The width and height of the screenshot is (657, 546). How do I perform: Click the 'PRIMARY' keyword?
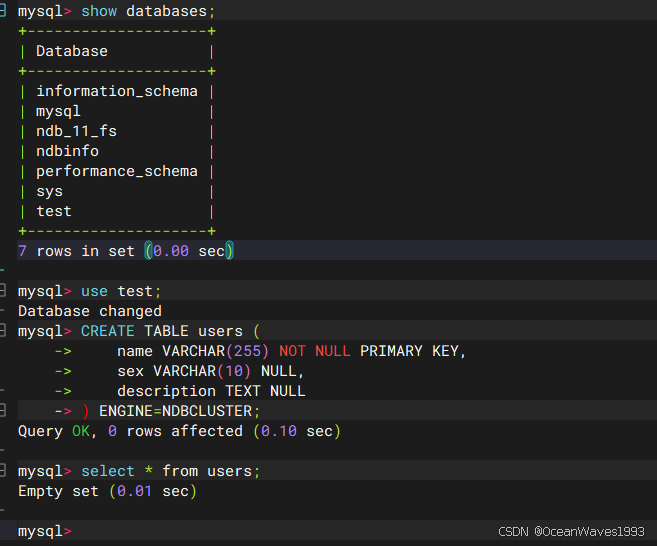[x=391, y=351]
